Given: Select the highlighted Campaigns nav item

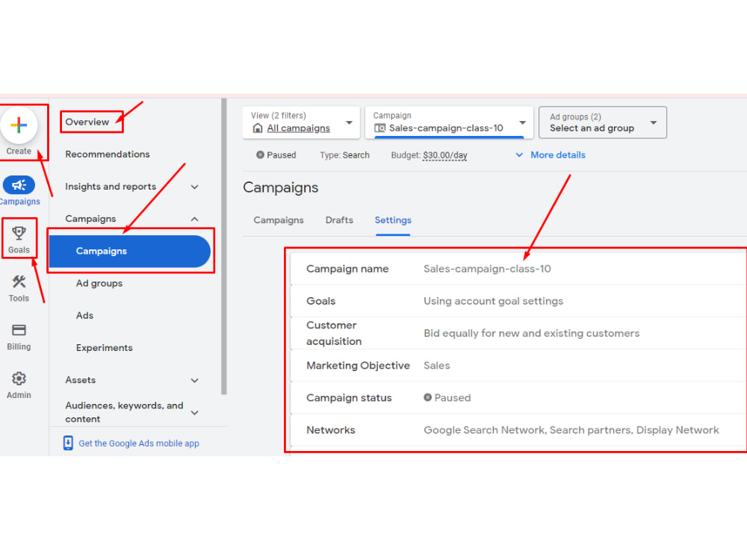Looking at the screenshot, I should pyautogui.click(x=129, y=251).
